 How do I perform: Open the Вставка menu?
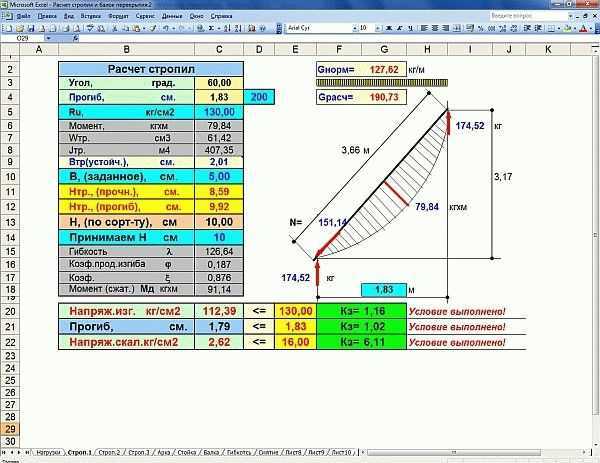pyautogui.click(x=91, y=16)
